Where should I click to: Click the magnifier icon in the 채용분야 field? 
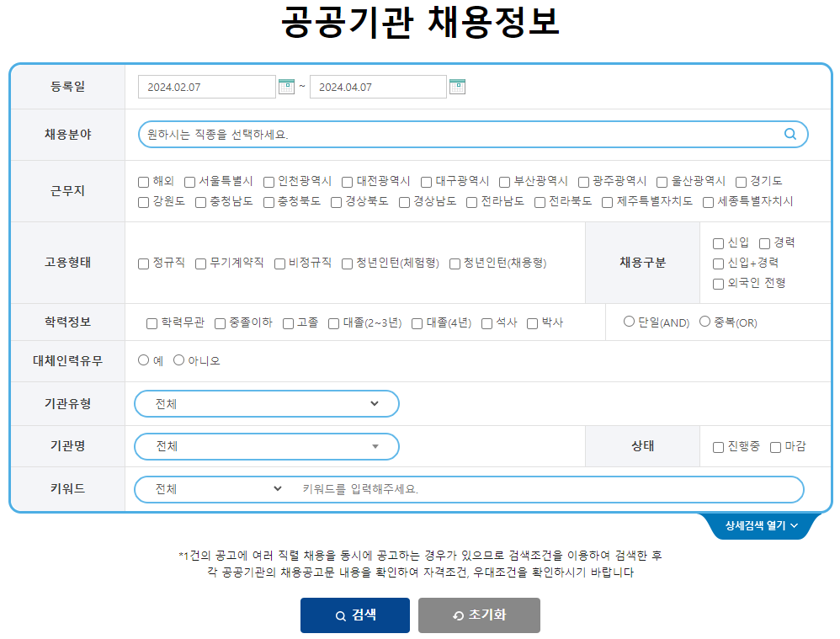(x=789, y=134)
